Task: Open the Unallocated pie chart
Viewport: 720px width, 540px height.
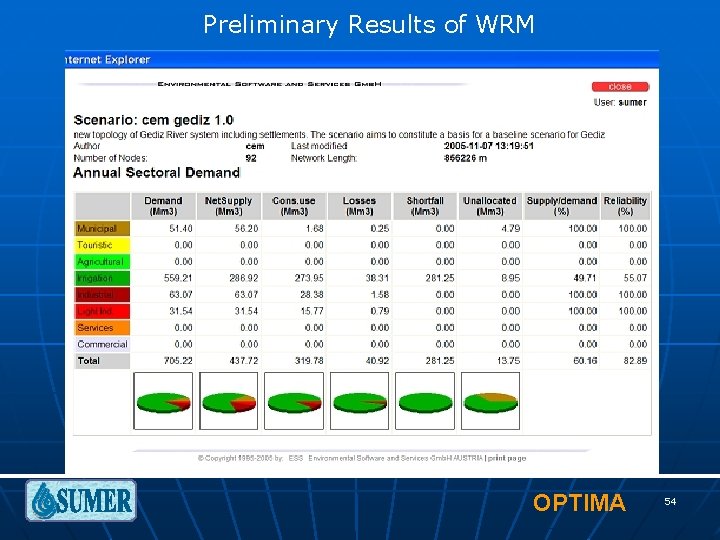Action: pyautogui.click(x=490, y=401)
